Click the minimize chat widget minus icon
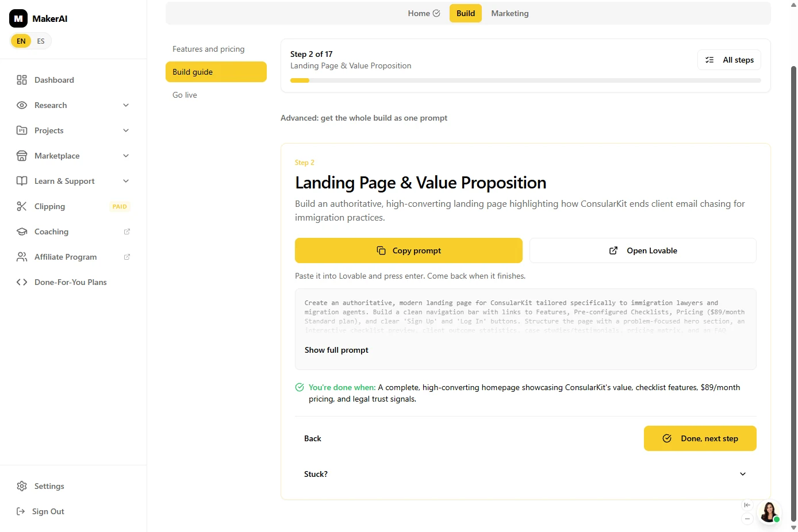The image size is (798, 532). pos(747,519)
